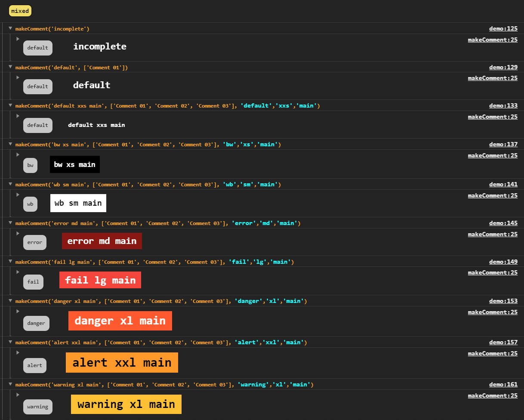Image resolution: width=524 pixels, height=420 pixels.
Task: Click the yellow 'mixed' badge
Action: [x=20, y=11]
